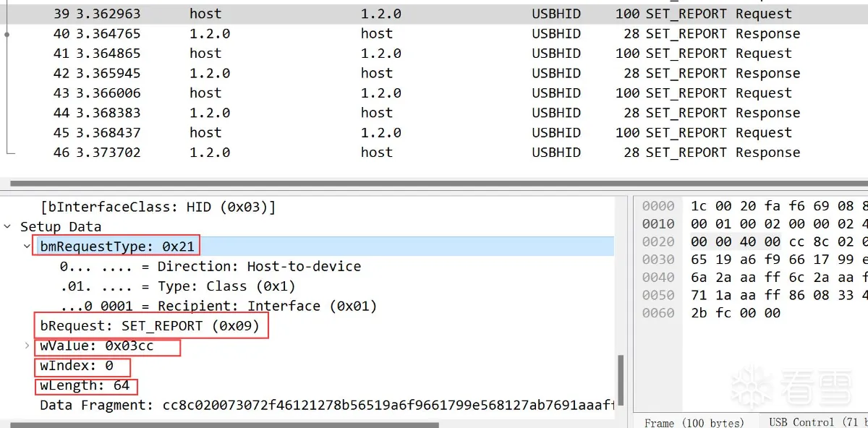Collapse the Setup Data section

tap(8, 227)
